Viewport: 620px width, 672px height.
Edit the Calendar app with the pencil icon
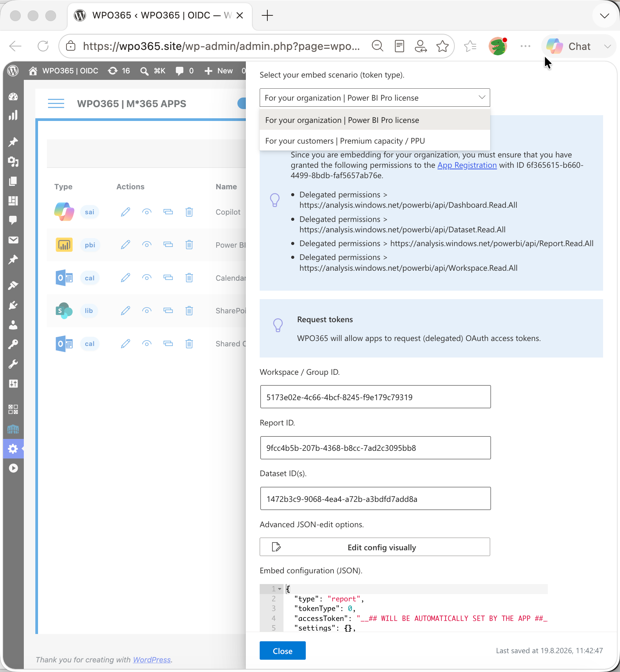pos(126,278)
